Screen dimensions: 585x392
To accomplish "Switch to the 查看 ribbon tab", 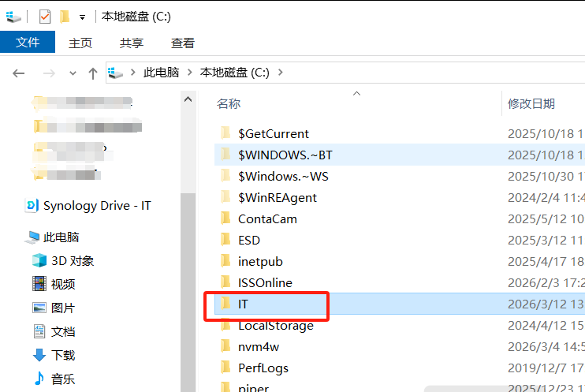I will (182, 43).
